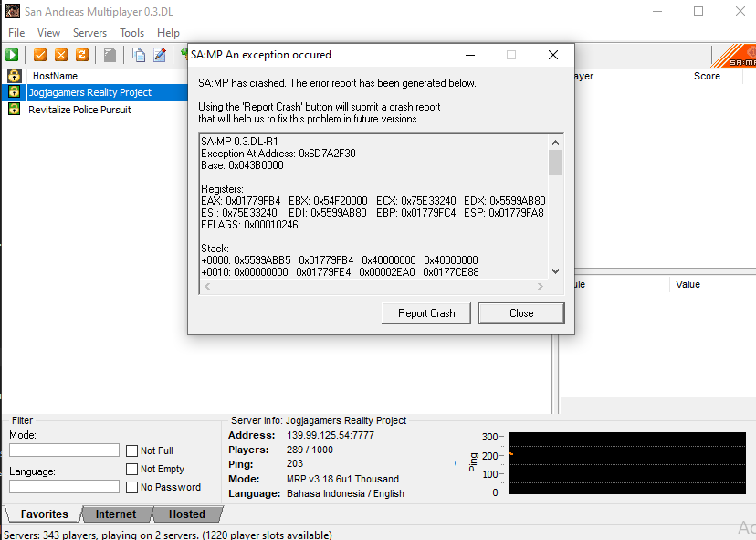This screenshot has height=540, width=756.
Task: Click unlocked padlock icon of Revitalize Police Pursuit
Action: pyautogui.click(x=14, y=109)
